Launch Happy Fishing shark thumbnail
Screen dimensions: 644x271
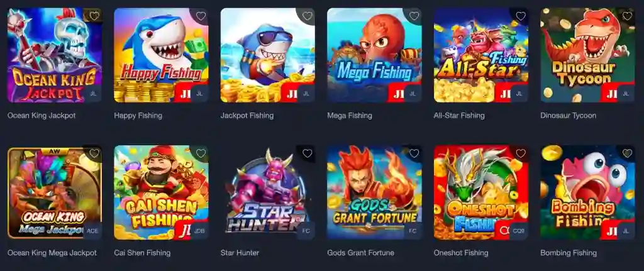(x=161, y=55)
